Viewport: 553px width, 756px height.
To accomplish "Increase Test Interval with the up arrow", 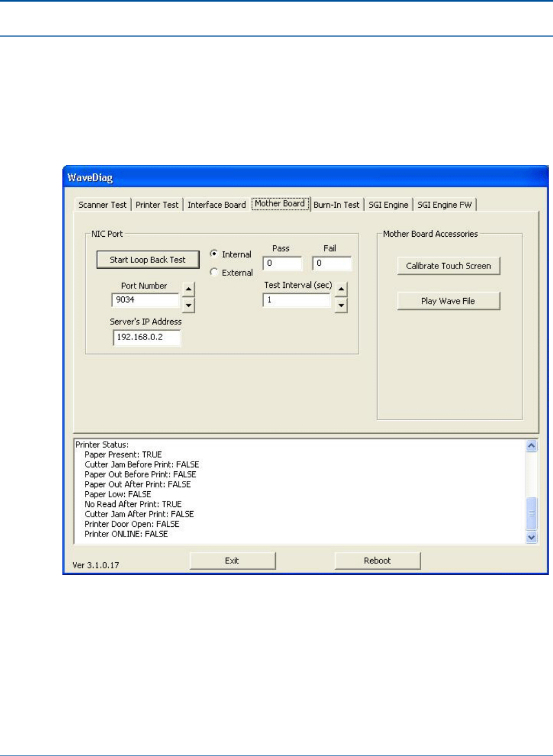I will [341, 289].
